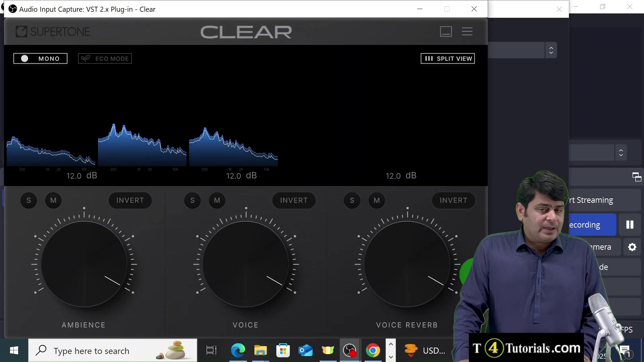Mute the Voice channel
This screenshot has width=644, height=362.
(217, 200)
